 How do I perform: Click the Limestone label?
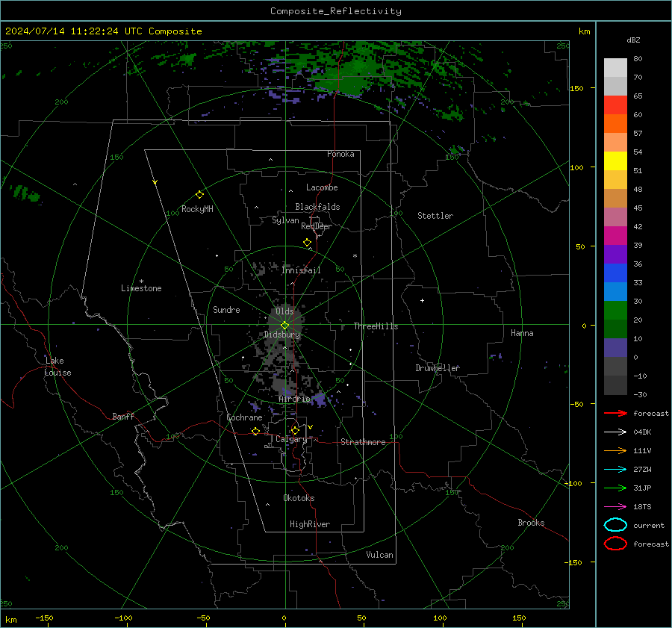tap(141, 288)
